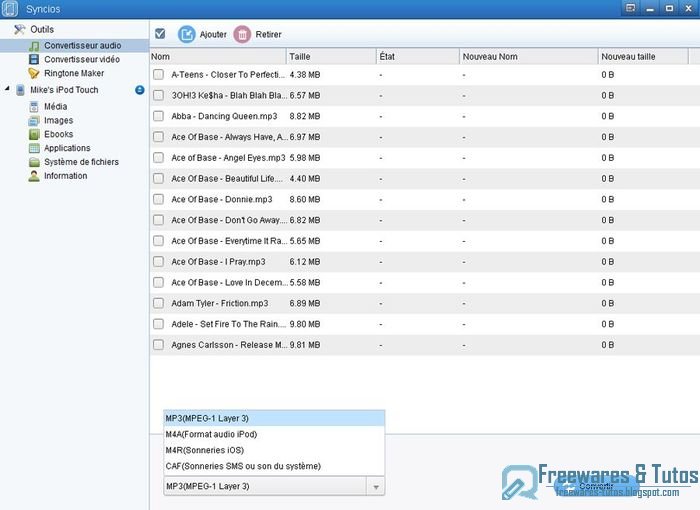Toggle the select-all checkbox in toolbar

pyautogui.click(x=160, y=33)
